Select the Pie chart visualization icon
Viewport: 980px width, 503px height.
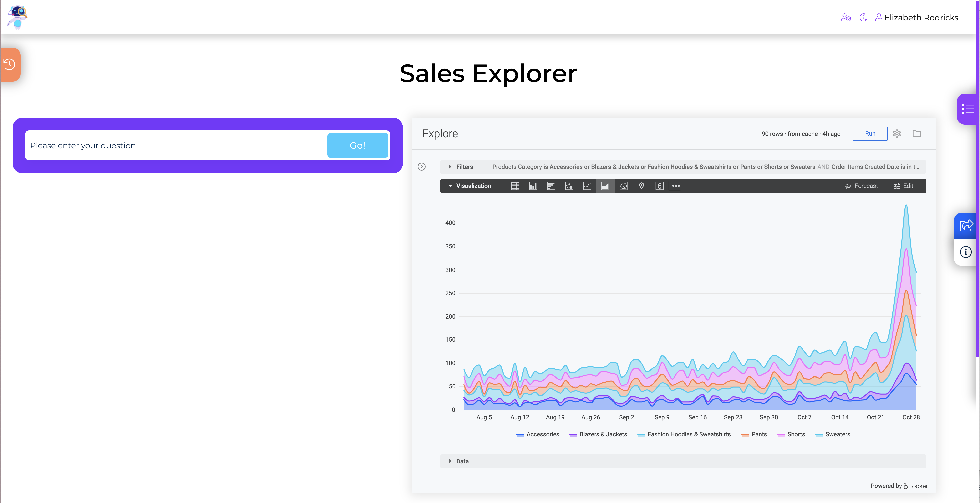[x=623, y=186]
